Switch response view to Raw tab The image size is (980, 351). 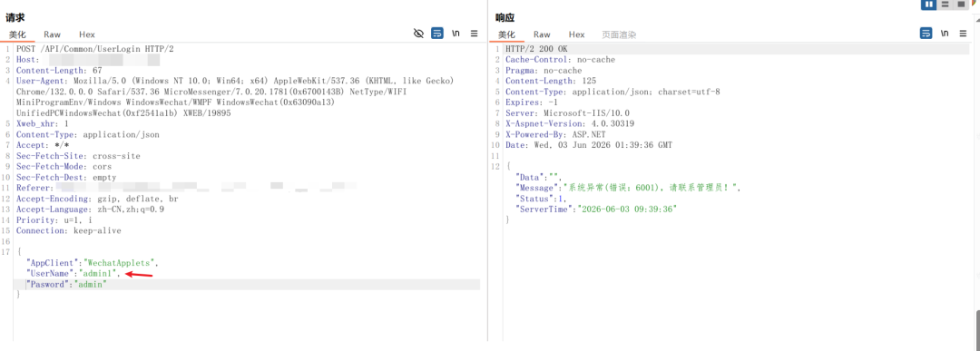[x=542, y=34]
